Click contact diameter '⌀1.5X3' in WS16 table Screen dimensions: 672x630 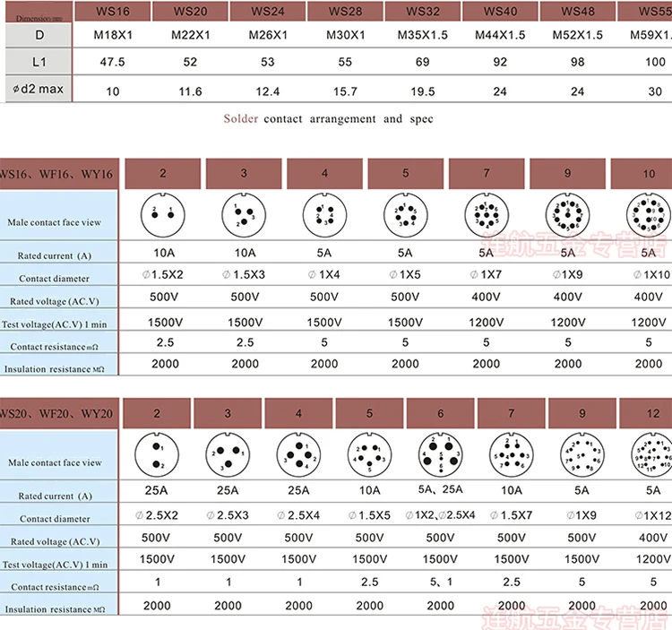tap(244, 275)
